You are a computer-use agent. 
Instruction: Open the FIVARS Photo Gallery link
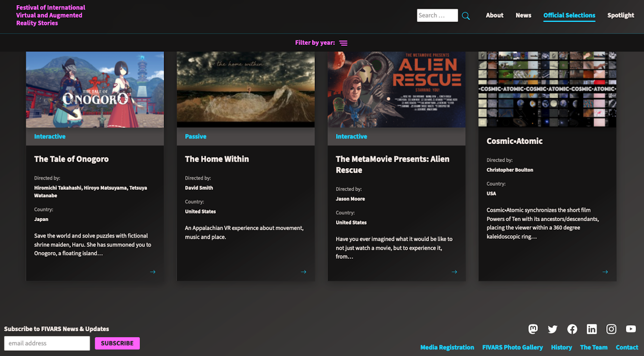[512, 347]
